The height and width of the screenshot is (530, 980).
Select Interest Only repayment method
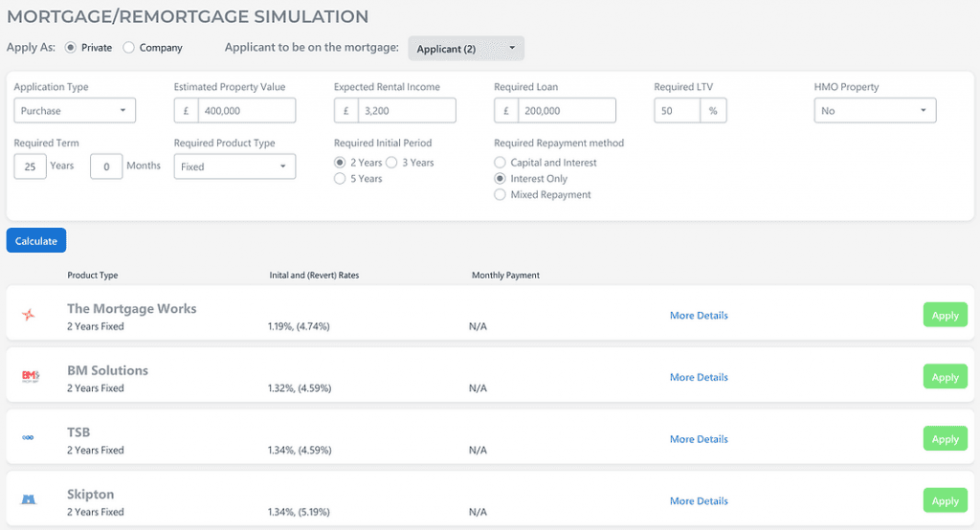500,179
